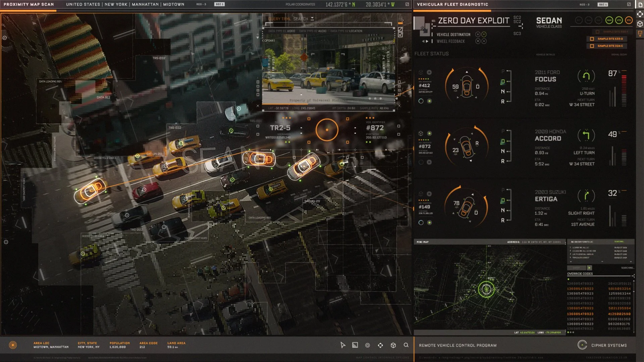Screen dimensions: 644x362
Task: Check the Sample Site E33-D checkbox
Action: point(592,39)
